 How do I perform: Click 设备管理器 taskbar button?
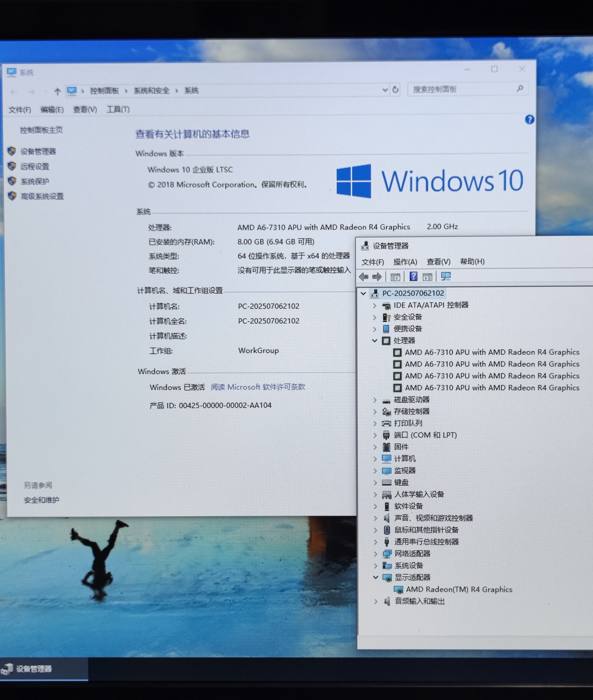[x=44, y=669]
